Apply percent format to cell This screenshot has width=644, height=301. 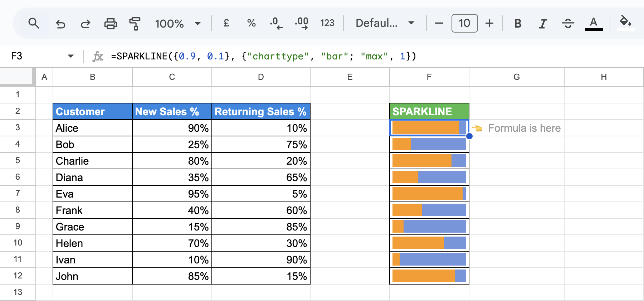coord(251,24)
